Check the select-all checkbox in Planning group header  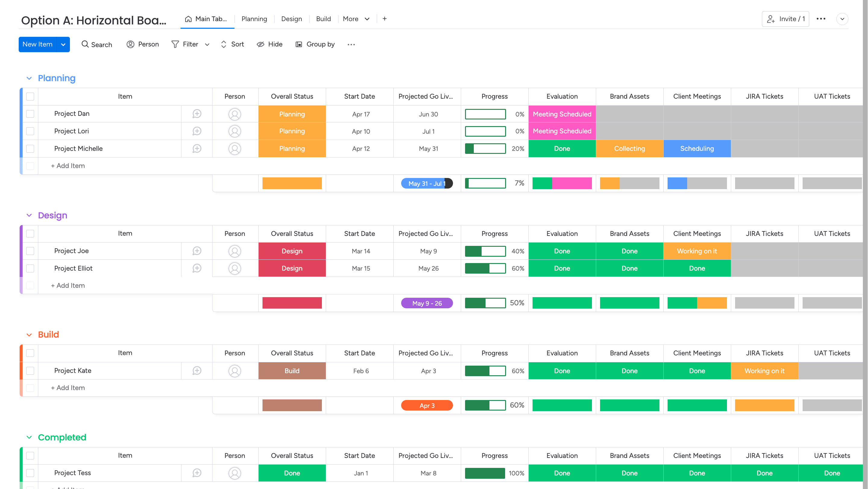30,97
